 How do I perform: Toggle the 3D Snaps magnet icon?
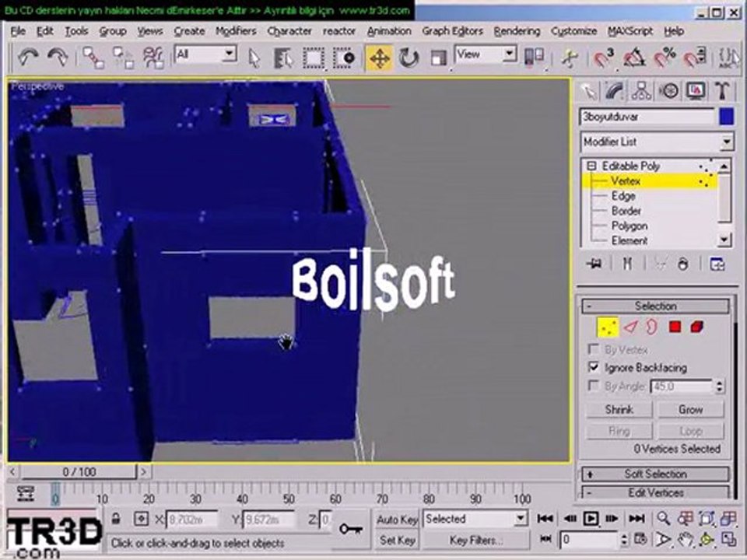[604, 58]
